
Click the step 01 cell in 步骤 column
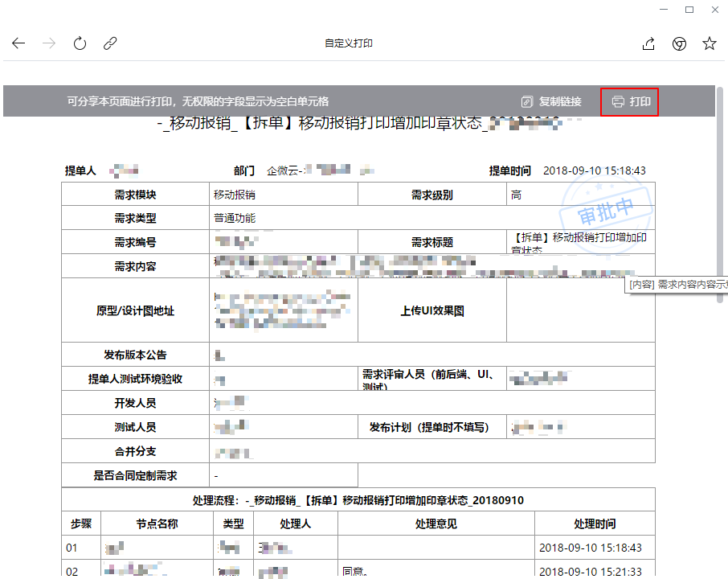point(74,548)
